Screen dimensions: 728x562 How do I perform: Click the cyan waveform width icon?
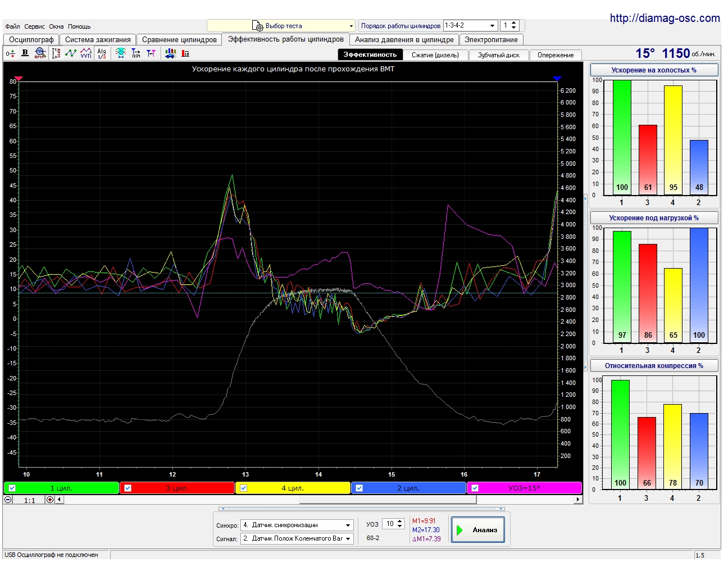[x=120, y=53]
